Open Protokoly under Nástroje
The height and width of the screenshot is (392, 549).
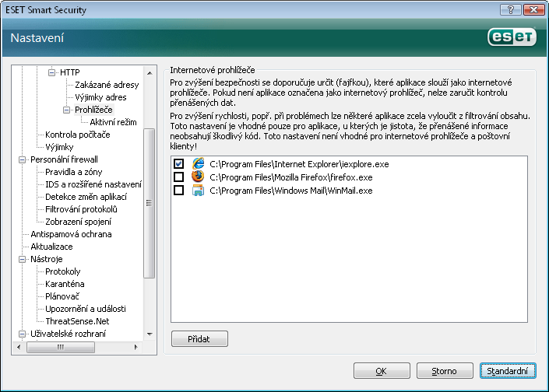[x=62, y=271]
